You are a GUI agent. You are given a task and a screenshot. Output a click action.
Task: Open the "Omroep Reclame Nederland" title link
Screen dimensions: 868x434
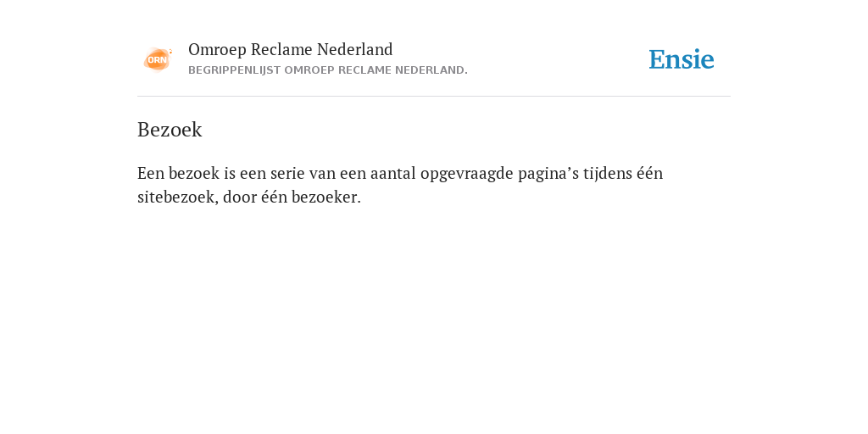pyautogui.click(x=291, y=50)
